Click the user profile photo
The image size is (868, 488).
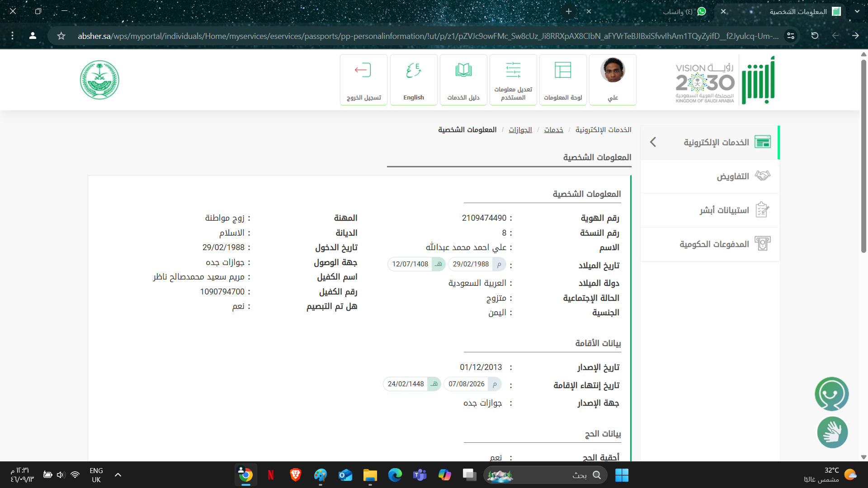coord(613,71)
